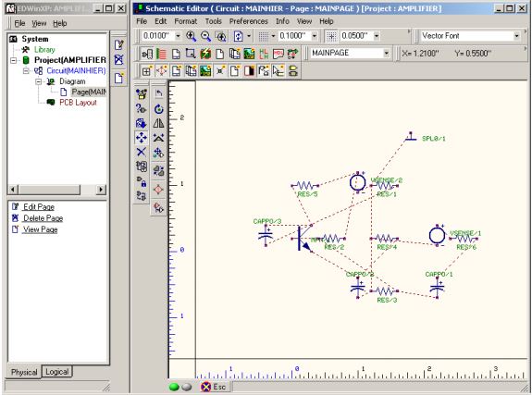Open the Schematic Editor File menu

[x=142, y=21]
